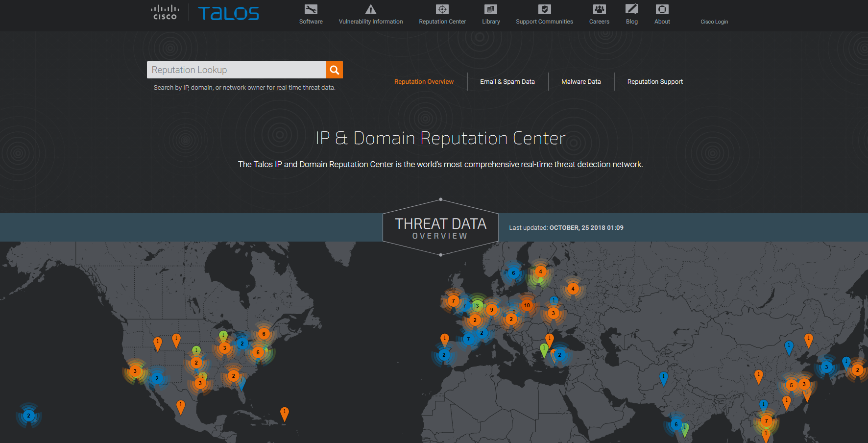The height and width of the screenshot is (443, 868).
Task: Open the Library menu label
Action: (491, 22)
